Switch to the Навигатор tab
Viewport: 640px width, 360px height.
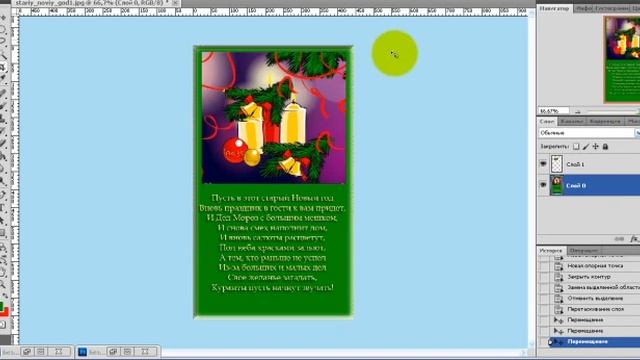tap(554, 8)
